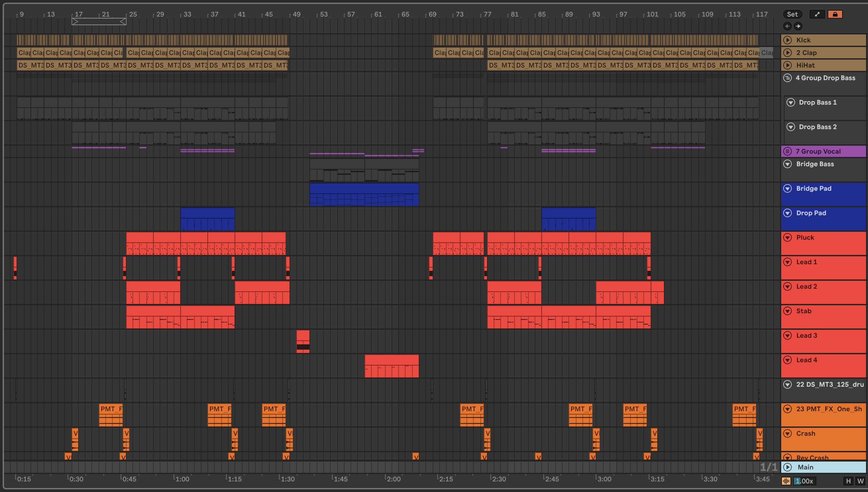Click the loop brace in the ruler

click(99, 22)
